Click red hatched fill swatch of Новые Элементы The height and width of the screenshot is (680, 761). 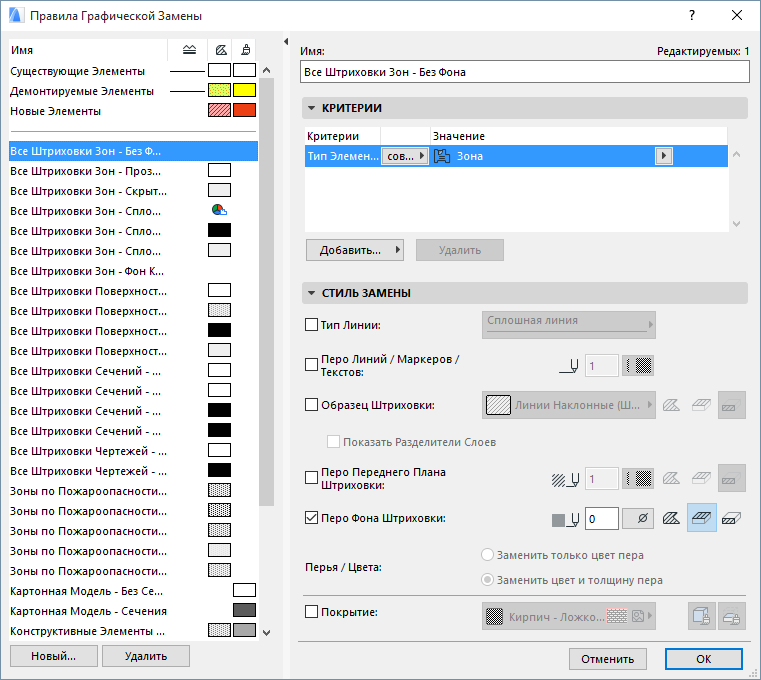pos(219,110)
